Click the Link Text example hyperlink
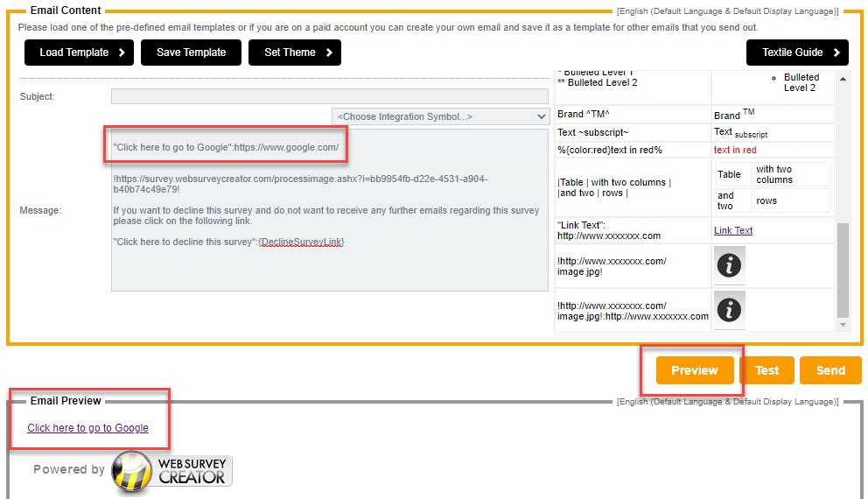868x499 pixels. click(733, 230)
